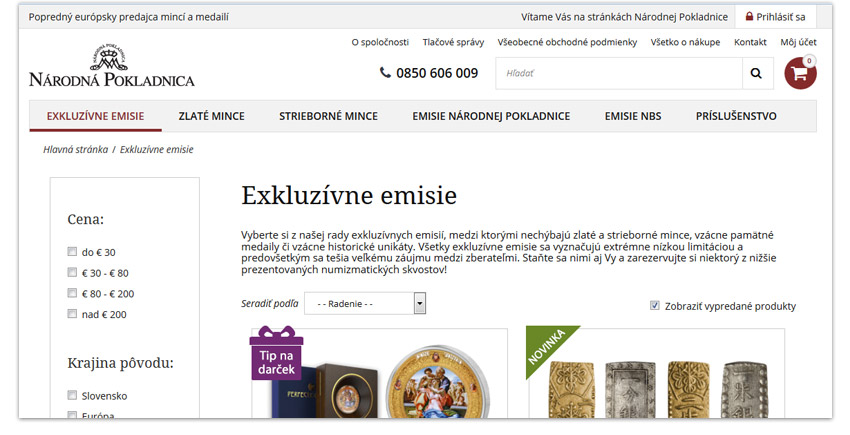Click the shopping cart icon
850x435 pixels.
coord(800,73)
